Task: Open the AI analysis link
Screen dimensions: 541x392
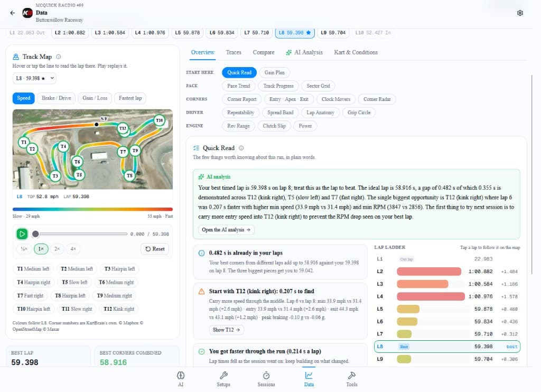Action: pos(226,230)
